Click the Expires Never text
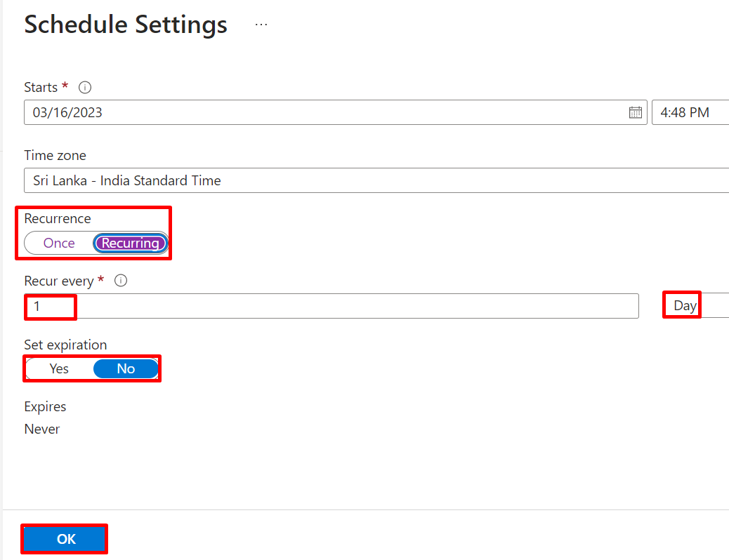Viewport: 729px width, 560px height. [x=42, y=429]
